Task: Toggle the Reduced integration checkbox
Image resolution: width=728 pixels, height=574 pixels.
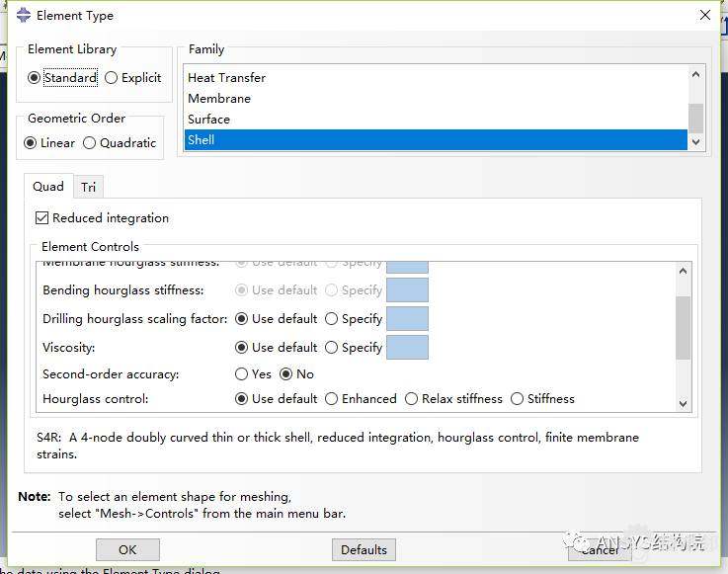Action: coord(41,217)
